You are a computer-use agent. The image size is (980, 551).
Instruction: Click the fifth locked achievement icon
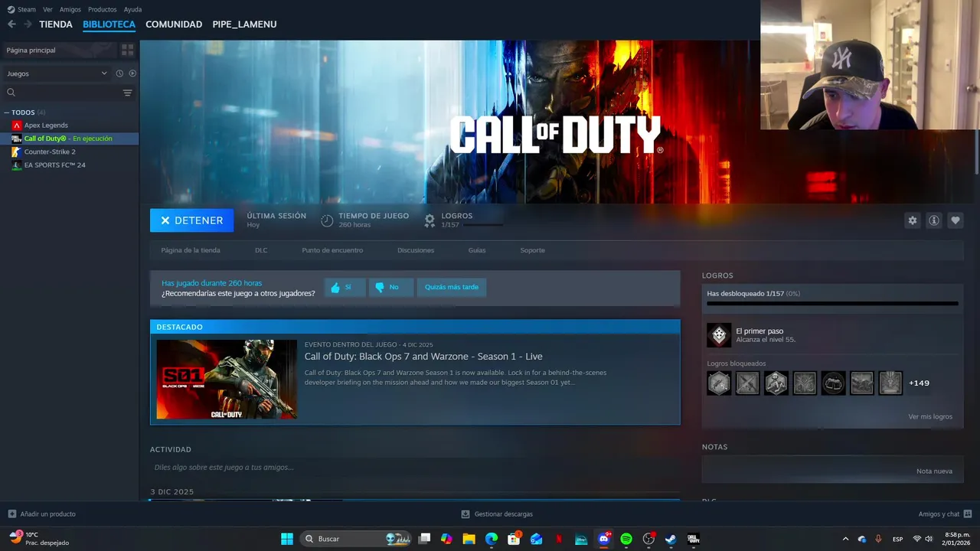pos(833,383)
